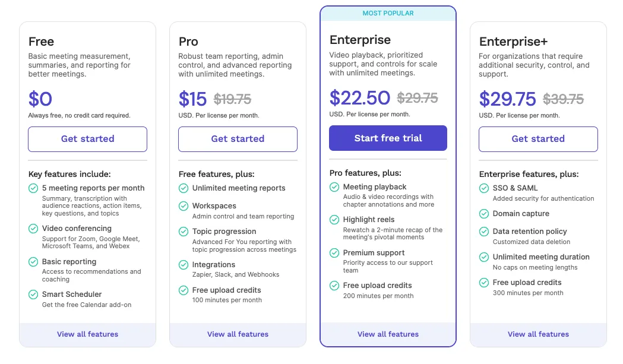
Task: Open View all features for Enterprise plan
Action: (x=388, y=334)
